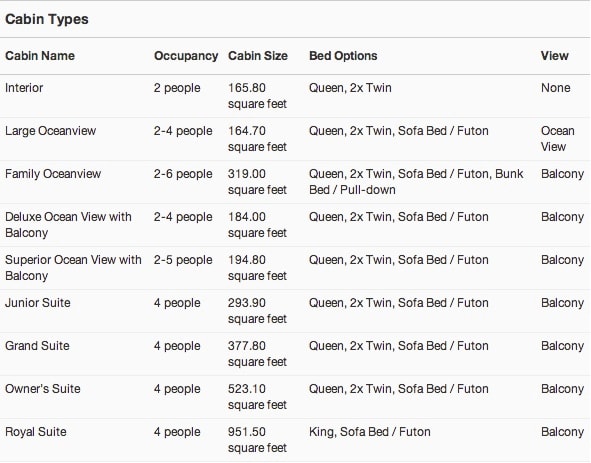
Task: Click the Occupancy column header
Action: (x=186, y=56)
